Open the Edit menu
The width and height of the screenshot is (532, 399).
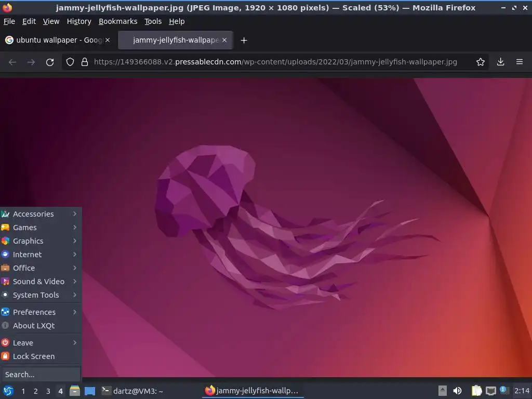pos(29,21)
